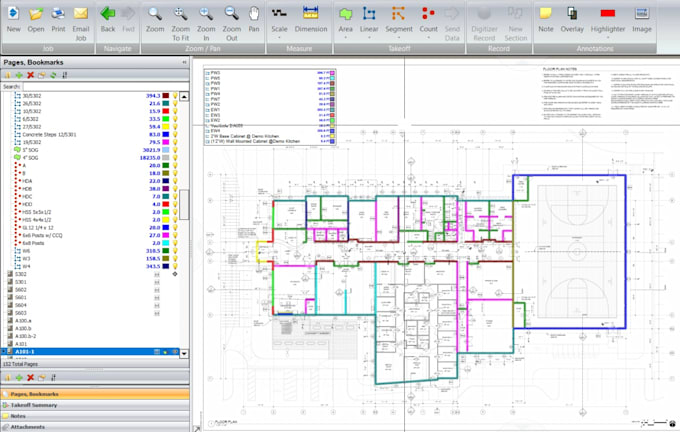Click the sort icon in lower toolbar
This screenshot has width=680, height=432.
53,377
